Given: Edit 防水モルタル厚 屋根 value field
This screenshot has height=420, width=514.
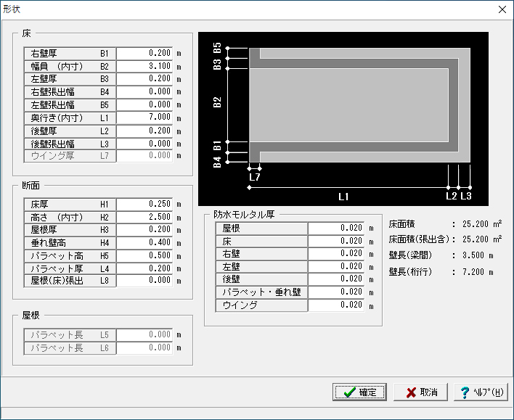Looking at the screenshot, I should click(336, 228).
